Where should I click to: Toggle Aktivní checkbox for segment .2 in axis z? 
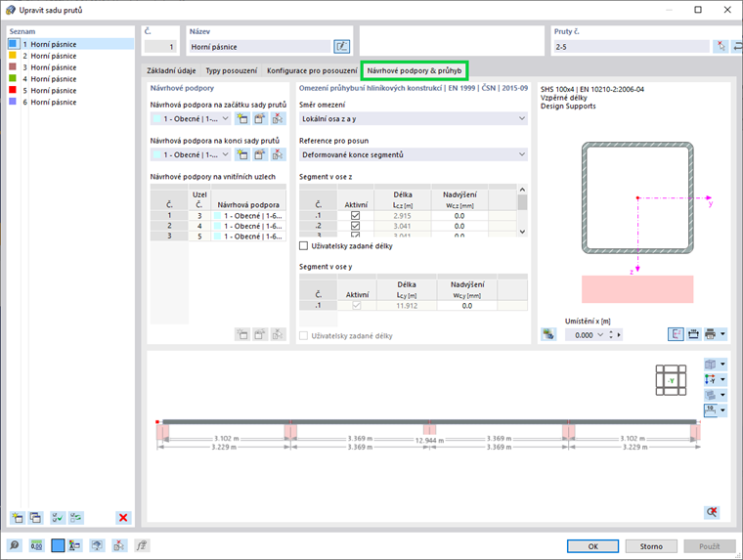tap(356, 226)
